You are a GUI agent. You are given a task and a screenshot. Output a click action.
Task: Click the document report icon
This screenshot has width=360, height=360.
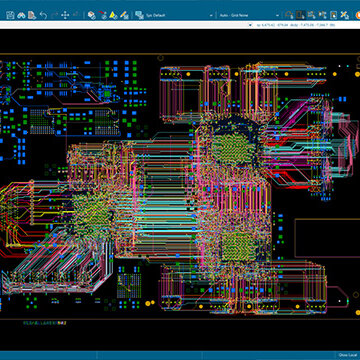32,15
